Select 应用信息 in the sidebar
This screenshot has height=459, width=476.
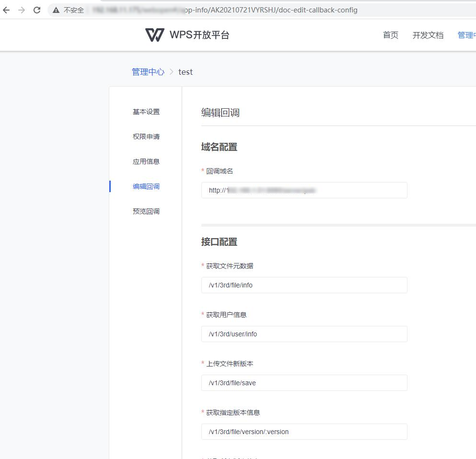tap(146, 161)
